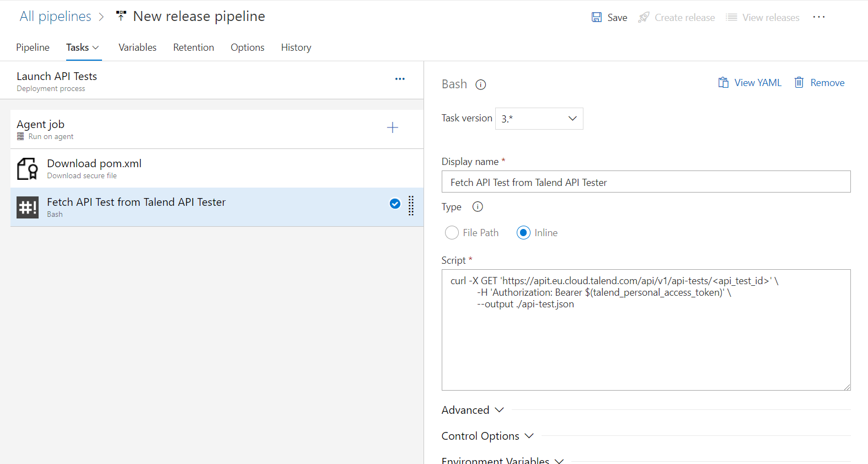Open the Task version dropdown
The image size is (868, 464).
[x=539, y=119]
